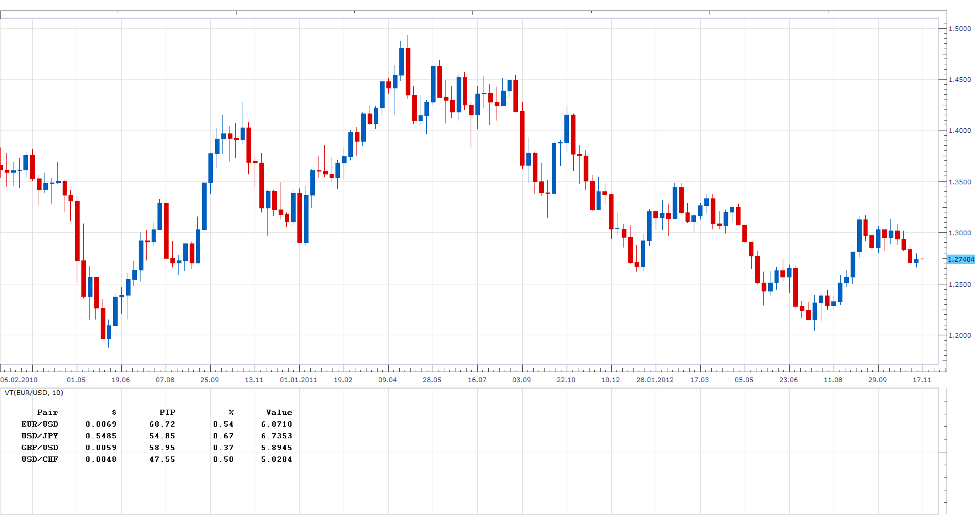Click the USD/JPY Value 6.7353
Image resolution: width=980 pixels, height=515 pixels.
coord(277,436)
